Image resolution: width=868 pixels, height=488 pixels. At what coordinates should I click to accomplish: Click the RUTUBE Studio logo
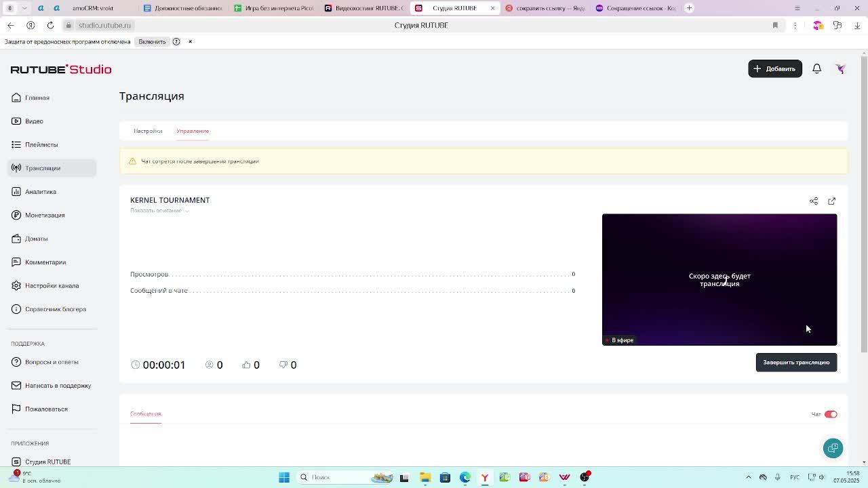coord(61,69)
